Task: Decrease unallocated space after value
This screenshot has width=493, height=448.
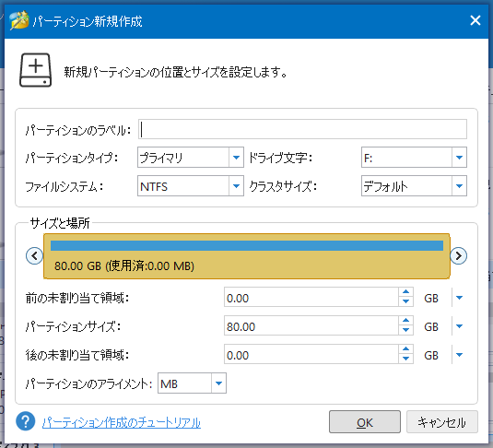Action: pyautogui.click(x=405, y=359)
